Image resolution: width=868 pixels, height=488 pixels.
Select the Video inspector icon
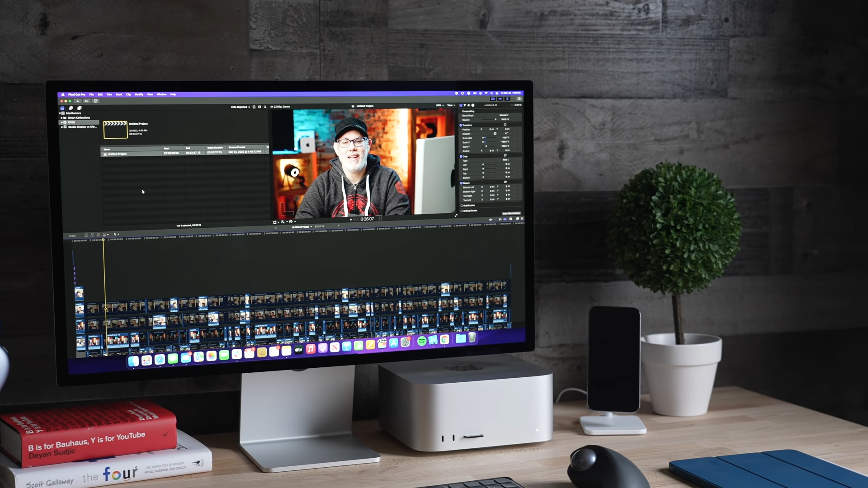[x=461, y=105]
